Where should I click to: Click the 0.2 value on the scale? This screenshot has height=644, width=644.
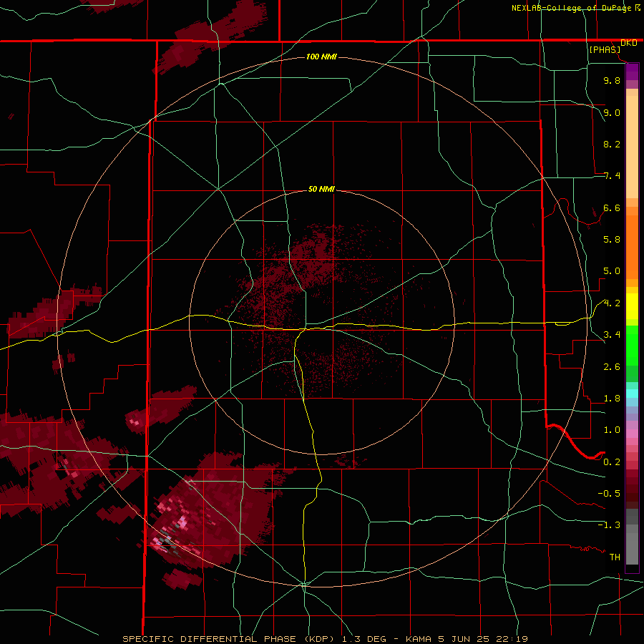pyautogui.click(x=612, y=462)
